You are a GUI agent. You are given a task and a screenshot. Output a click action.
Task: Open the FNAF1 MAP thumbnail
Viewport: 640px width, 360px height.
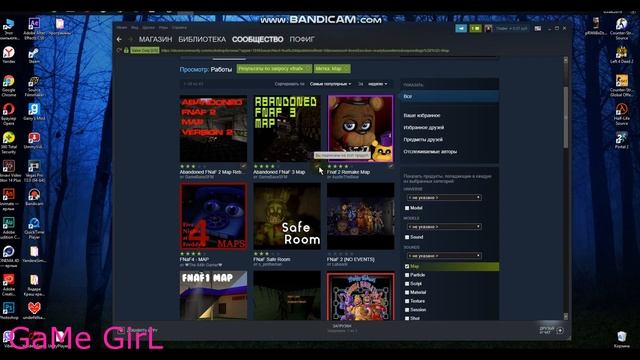[x=213, y=296]
